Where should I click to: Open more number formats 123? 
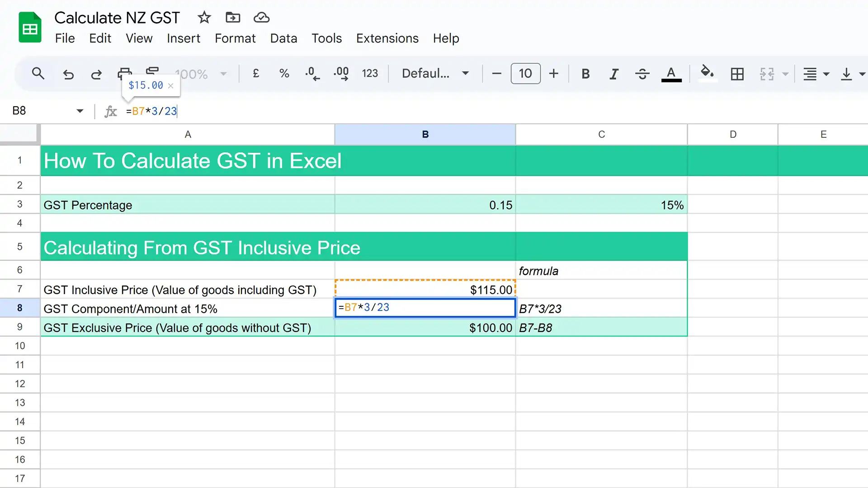point(370,73)
